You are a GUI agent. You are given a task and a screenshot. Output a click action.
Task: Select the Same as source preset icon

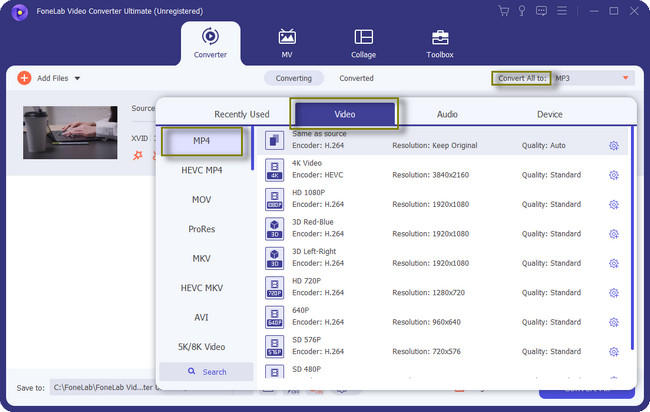274,140
